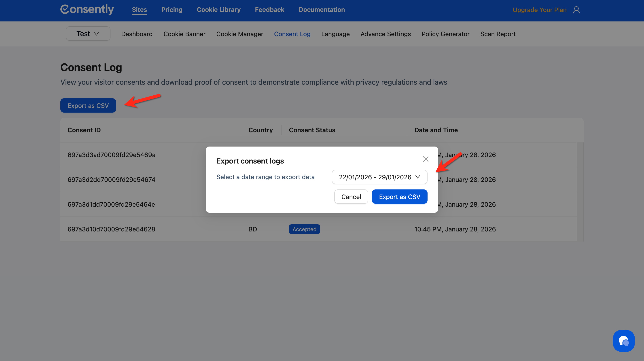View the Scan Report tab
The width and height of the screenshot is (644, 361).
(498, 34)
